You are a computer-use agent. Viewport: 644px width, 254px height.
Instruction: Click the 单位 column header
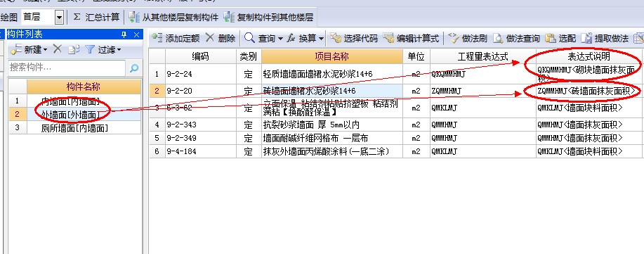(x=416, y=56)
